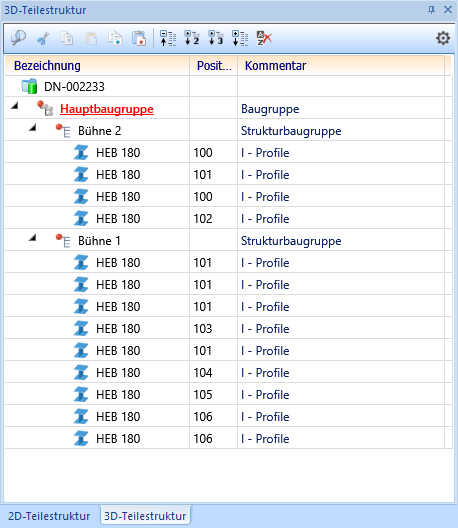Collapse the Bühne 1 node arrow
Screen dimensions: 458x528
tap(32, 237)
